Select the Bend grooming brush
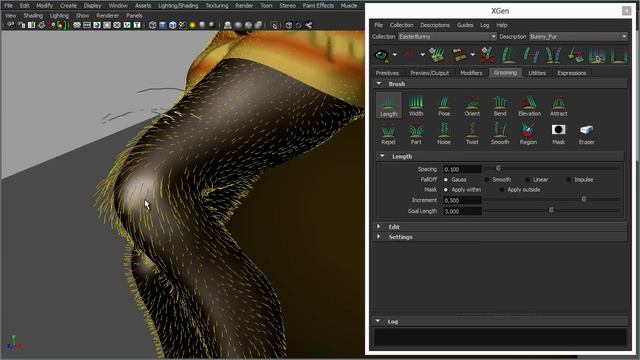 coord(500,105)
